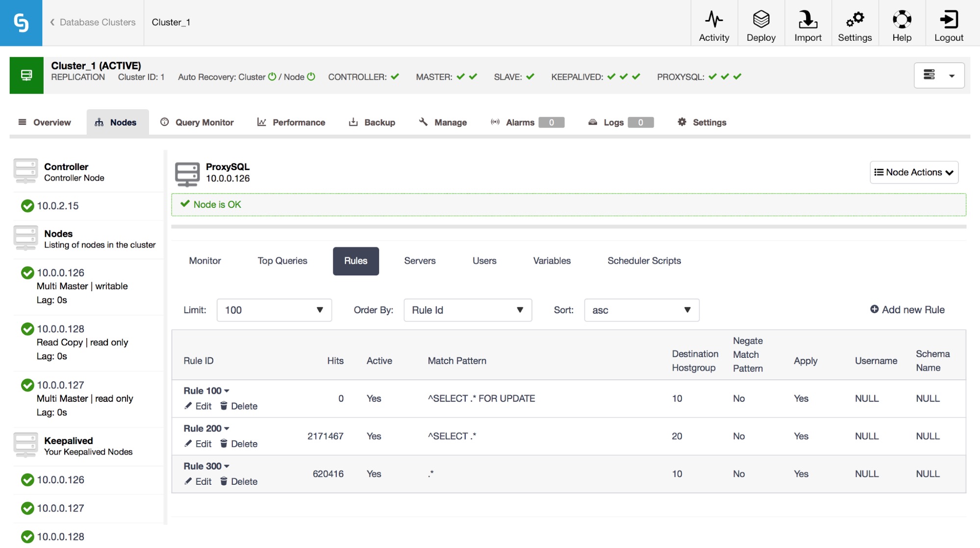980x548 pixels.
Task: Open cluster actions dropdown menu
Action: [x=939, y=75]
